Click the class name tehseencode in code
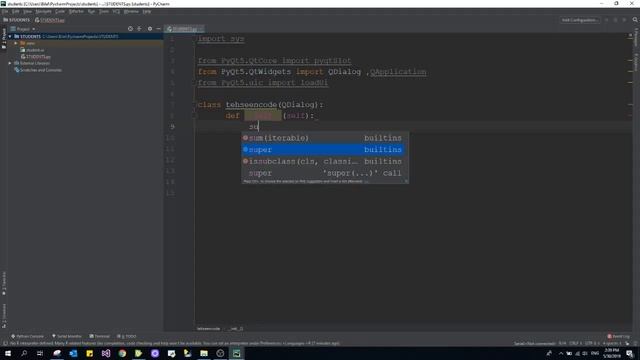 tap(251, 105)
